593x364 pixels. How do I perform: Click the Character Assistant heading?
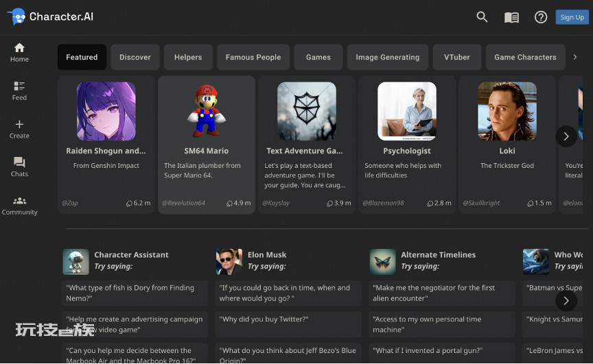[x=131, y=255]
